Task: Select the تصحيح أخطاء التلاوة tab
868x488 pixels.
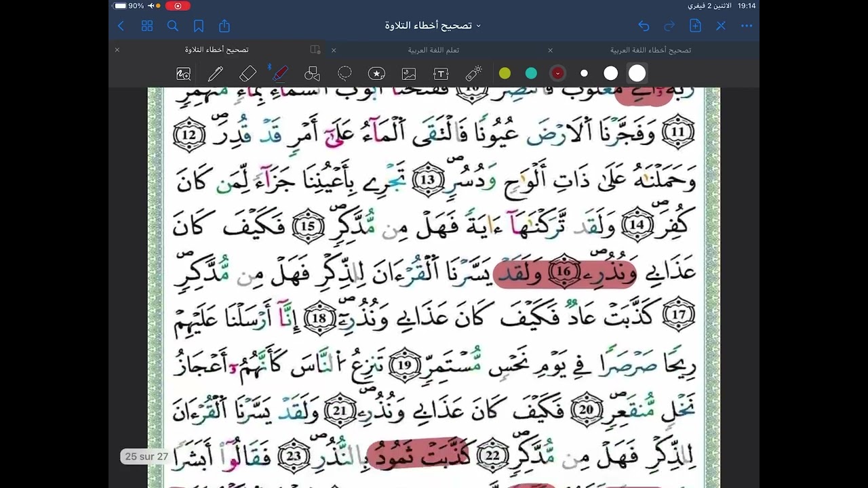Action: click(216, 50)
